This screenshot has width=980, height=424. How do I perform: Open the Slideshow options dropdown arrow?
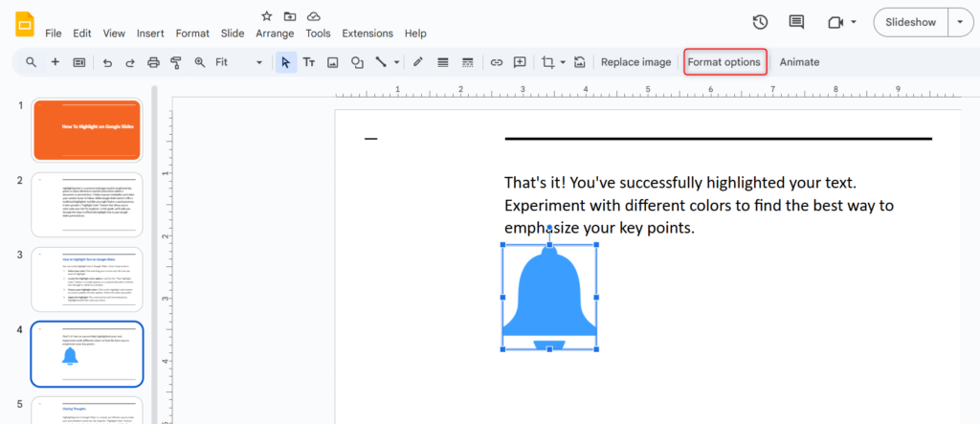pos(960,22)
